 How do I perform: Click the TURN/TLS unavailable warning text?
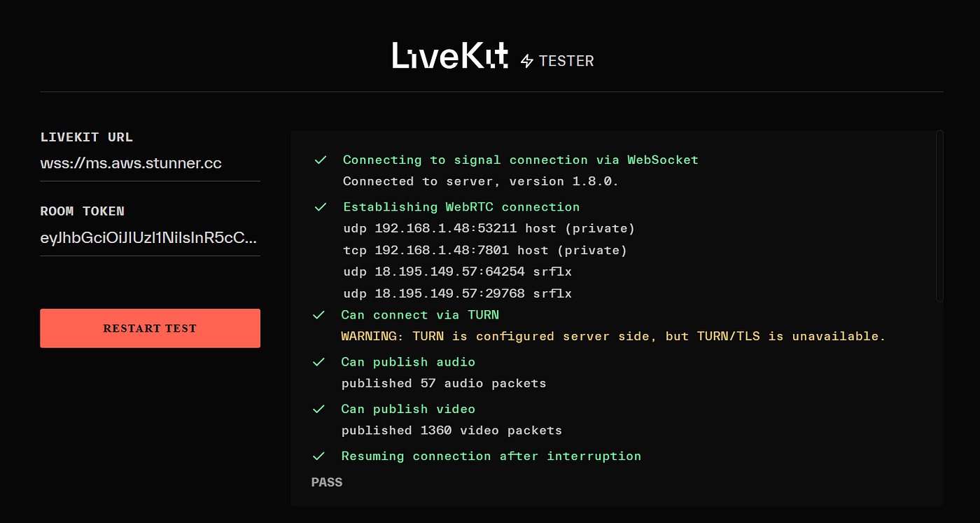tap(614, 337)
